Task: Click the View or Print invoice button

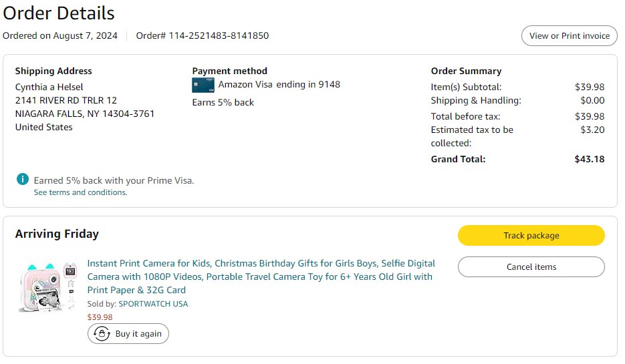Action: (x=570, y=36)
